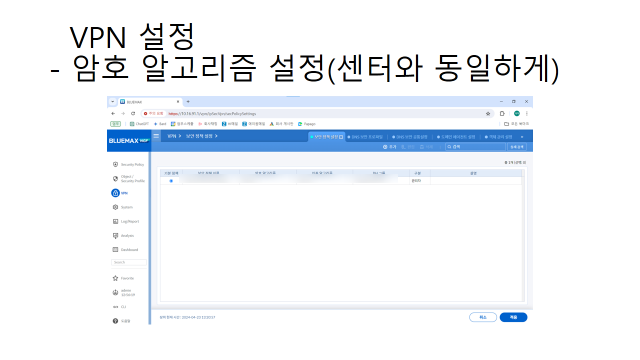Click the browser back arrow
The height and width of the screenshot is (360, 640).
(x=113, y=113)
